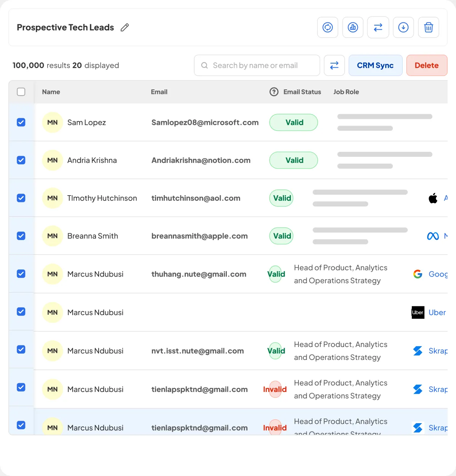Click the trash can icon in header

[x=429, y=27]
